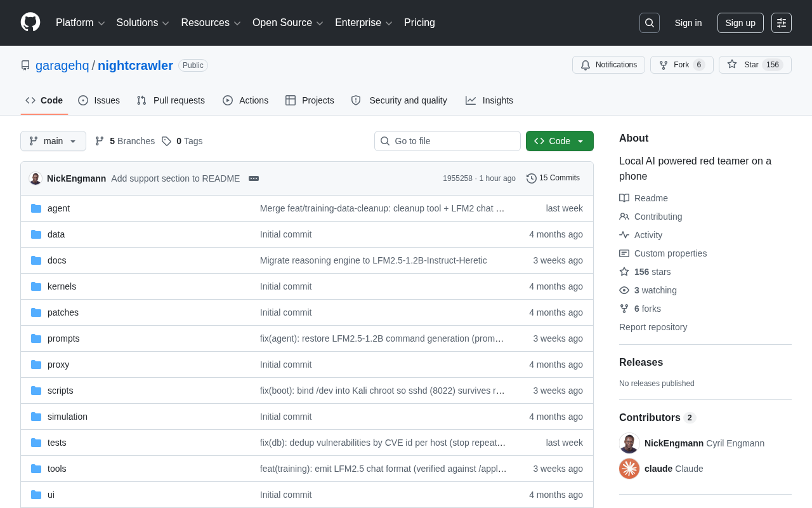
Task: Click the Sign up button
Action: 740,23
